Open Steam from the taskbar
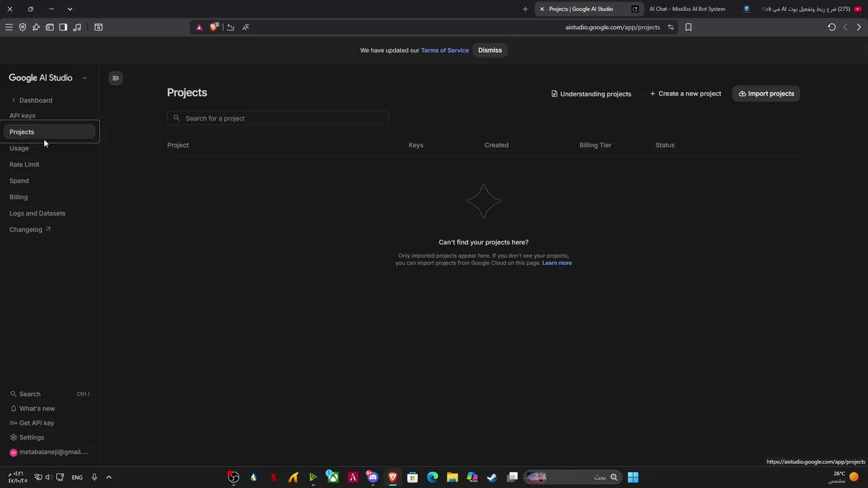Screen dimensions: 868x488 pos(492,477)
